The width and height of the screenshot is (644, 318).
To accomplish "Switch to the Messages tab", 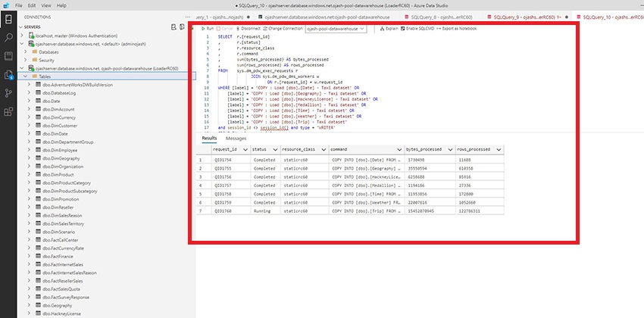I will coord(236,139).
